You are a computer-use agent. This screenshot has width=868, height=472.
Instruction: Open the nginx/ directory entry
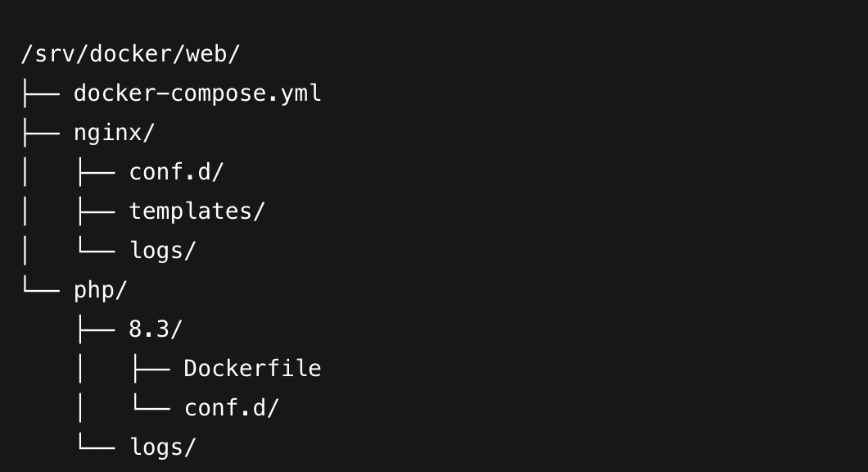pos(114,133)
